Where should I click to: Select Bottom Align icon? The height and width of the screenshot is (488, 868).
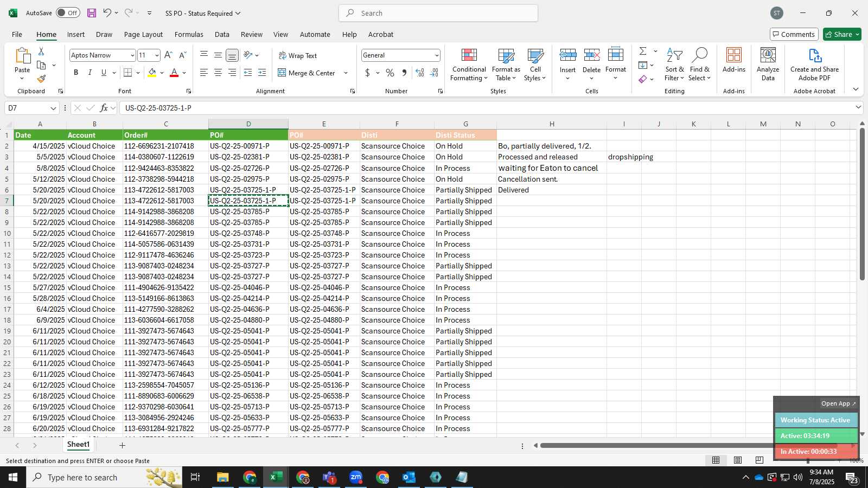(232, 55)
